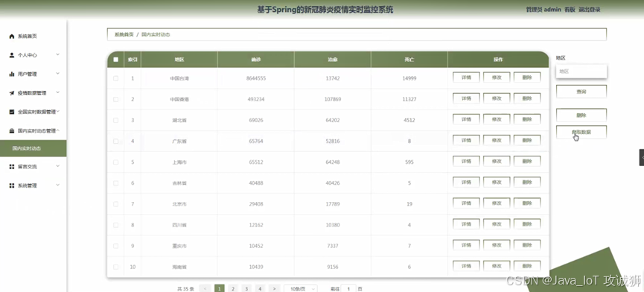
Task: Select the 国内实时动态 submenu item
Action: click(x=34, y=148)
